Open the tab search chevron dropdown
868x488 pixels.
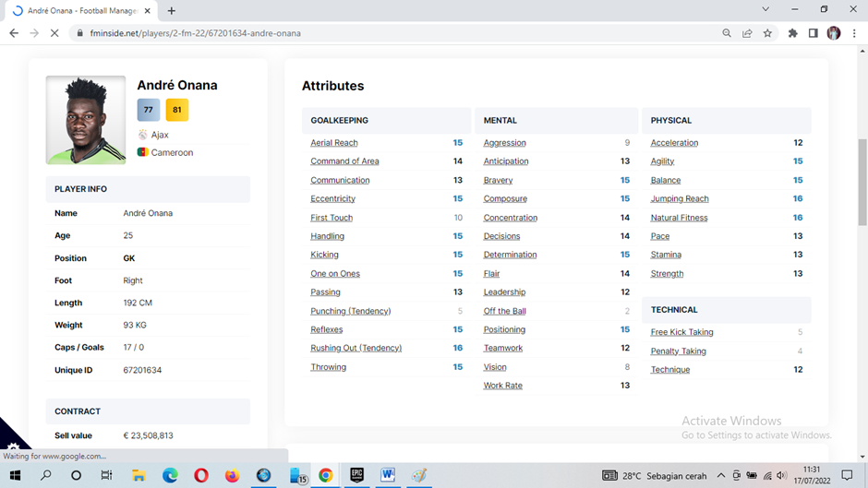[766, 9]
